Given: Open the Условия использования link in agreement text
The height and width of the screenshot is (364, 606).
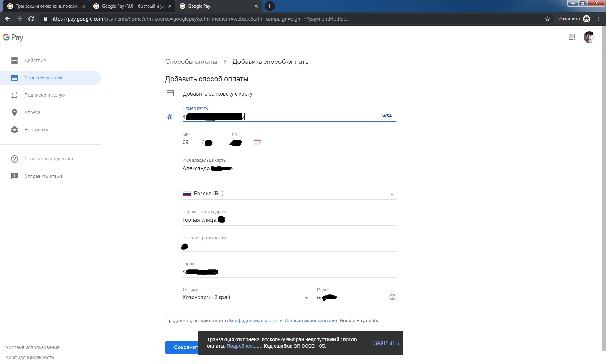Looking at the screenshot, I should click(311, 321).
